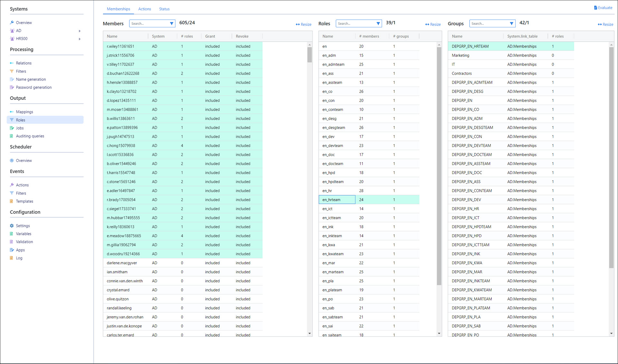This screenshot has width=618, height=364.
Task: Click the Scheduler Overview clock icon
Action: (x=12, y=161)
